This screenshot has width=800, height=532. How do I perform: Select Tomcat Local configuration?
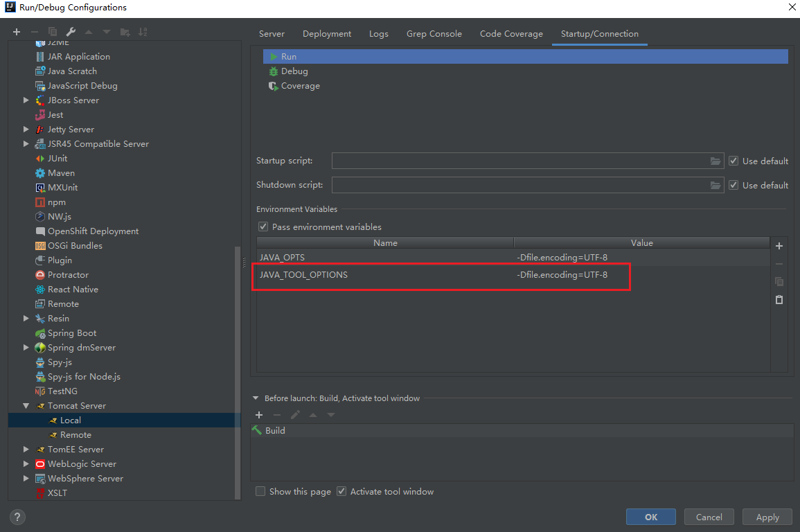pyautogui.click(x=71, y=420)
